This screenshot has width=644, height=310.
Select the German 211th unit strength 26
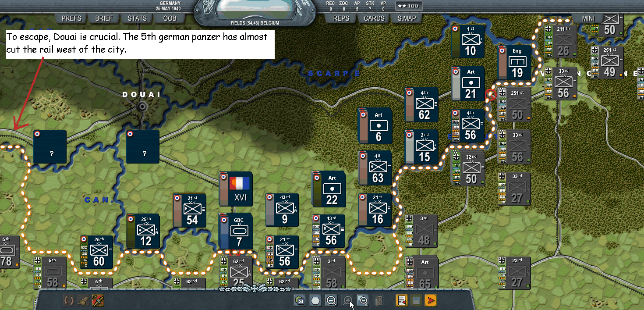[x=561, y=42]
